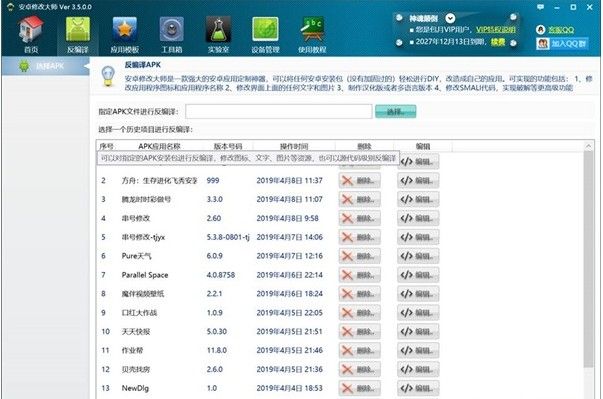Click the 2019年4月4日 18:53 timestamp
Image resolution: width=603 pixels, height=399 pixels.
(290, 388)
